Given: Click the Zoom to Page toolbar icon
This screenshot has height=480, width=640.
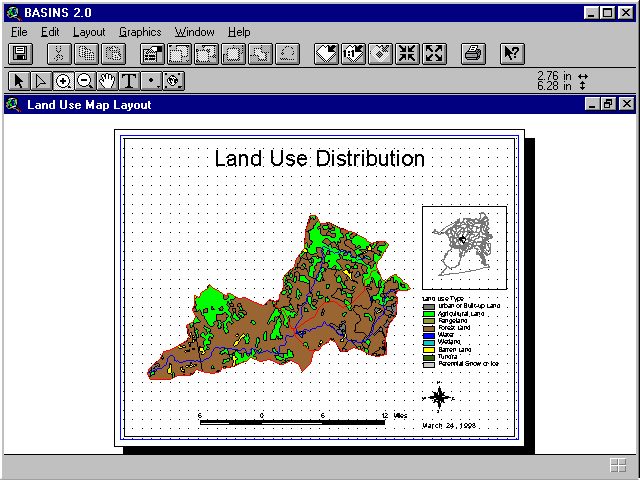Looking at the screenshot, I should (326, 54).
